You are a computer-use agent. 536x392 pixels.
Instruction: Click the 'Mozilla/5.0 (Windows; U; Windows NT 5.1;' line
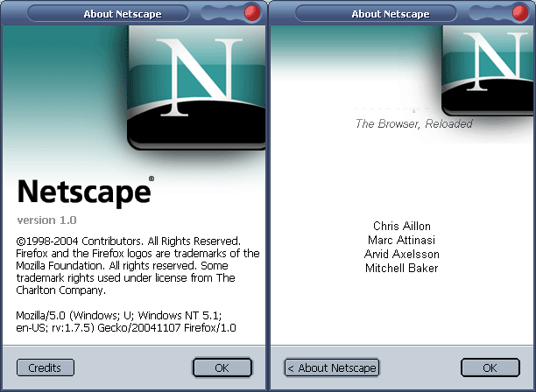click(118, 315)
